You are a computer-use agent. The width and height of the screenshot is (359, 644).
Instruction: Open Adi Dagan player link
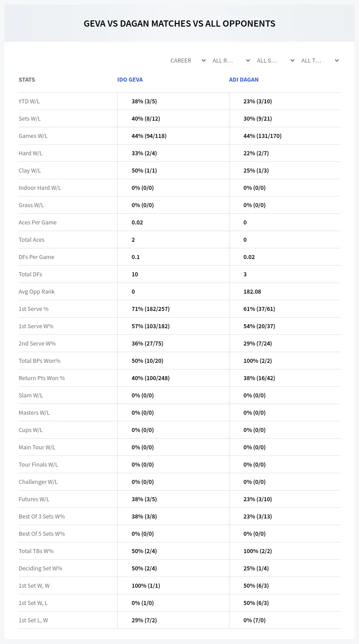244,80
